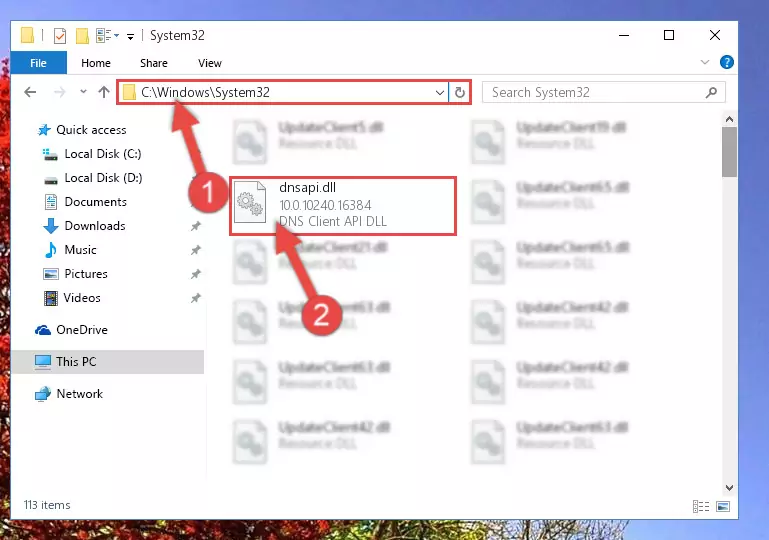The image size is (769, 540).
Task: Open the address bar history dropdown
Action: 439,92
